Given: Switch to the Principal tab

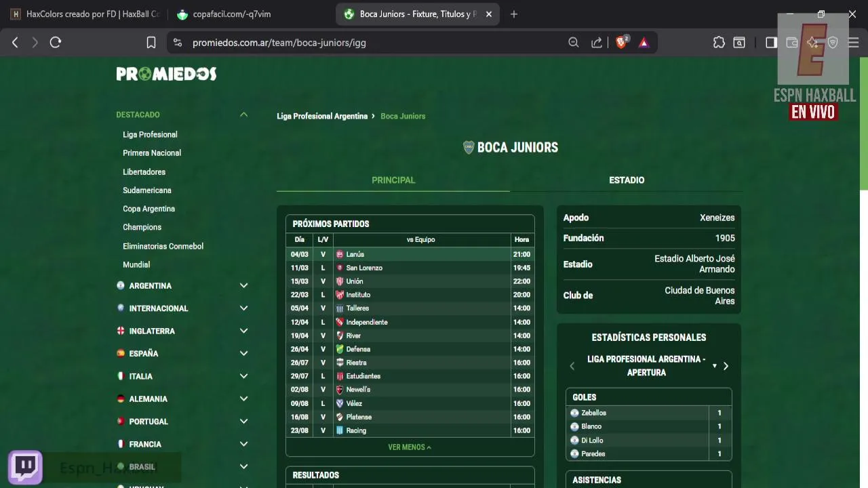Looking at the screenshot, I should click(x=393, y=180).
